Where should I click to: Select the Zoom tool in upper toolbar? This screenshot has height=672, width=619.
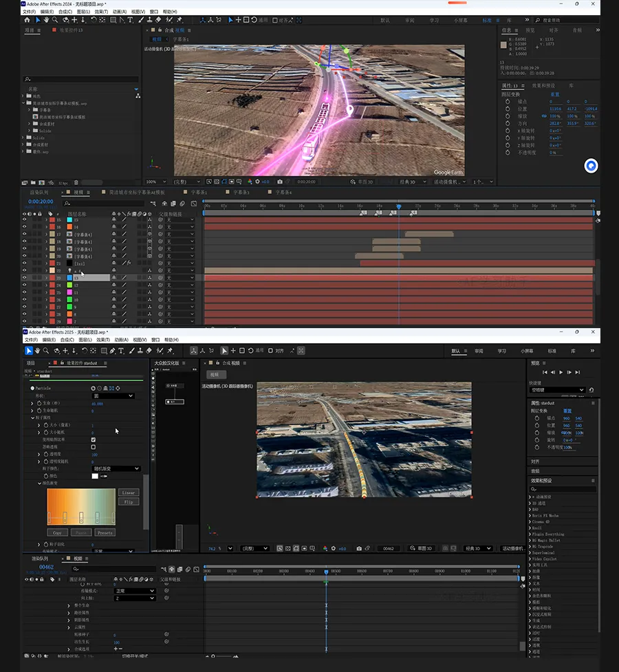[56, 20]
